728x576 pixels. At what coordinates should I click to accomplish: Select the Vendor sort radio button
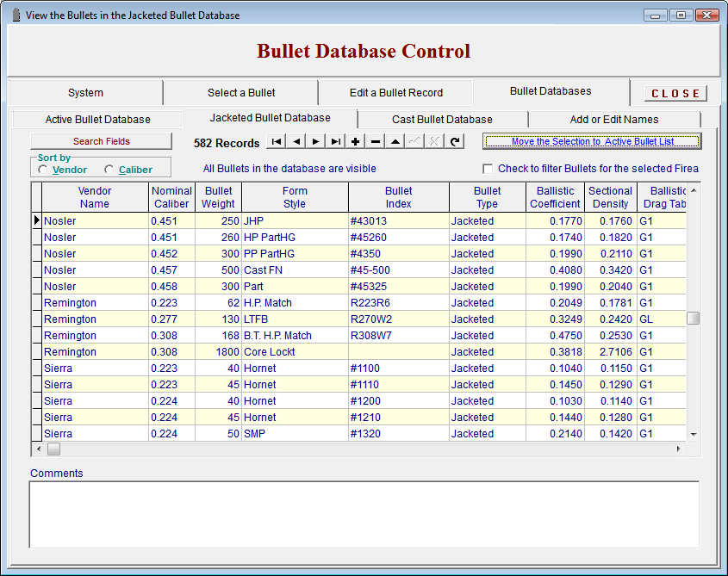pyautogui.click(x=43, y=170)
